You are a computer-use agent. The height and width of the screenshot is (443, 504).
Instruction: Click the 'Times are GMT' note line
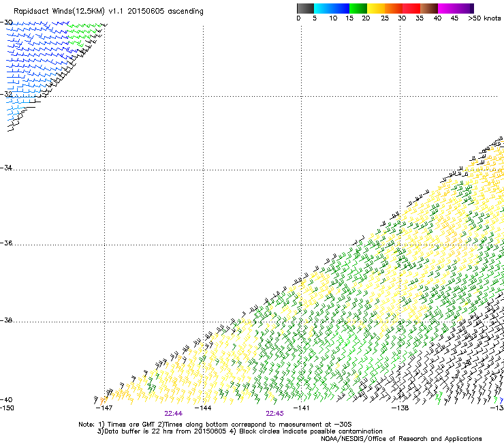215,425
